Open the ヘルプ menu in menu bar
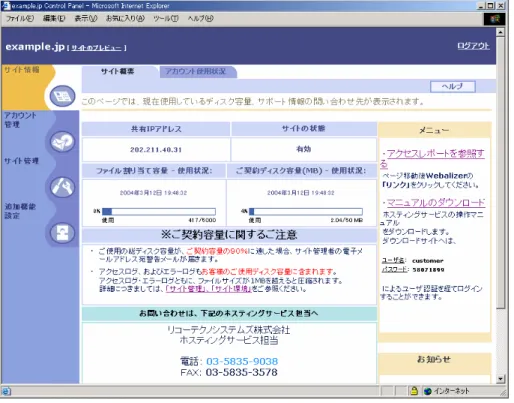The width and height of the screenshot is (514, 403). [x=200, y=18]
